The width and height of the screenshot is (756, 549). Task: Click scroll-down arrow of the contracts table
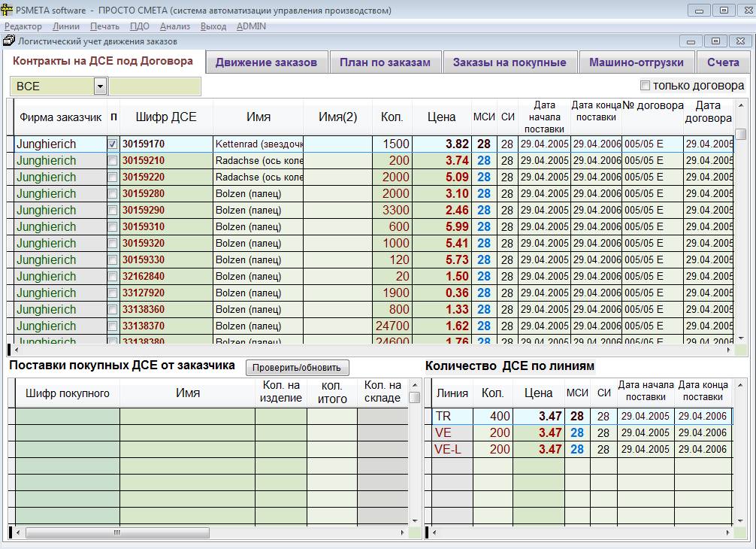click(740, 339)
